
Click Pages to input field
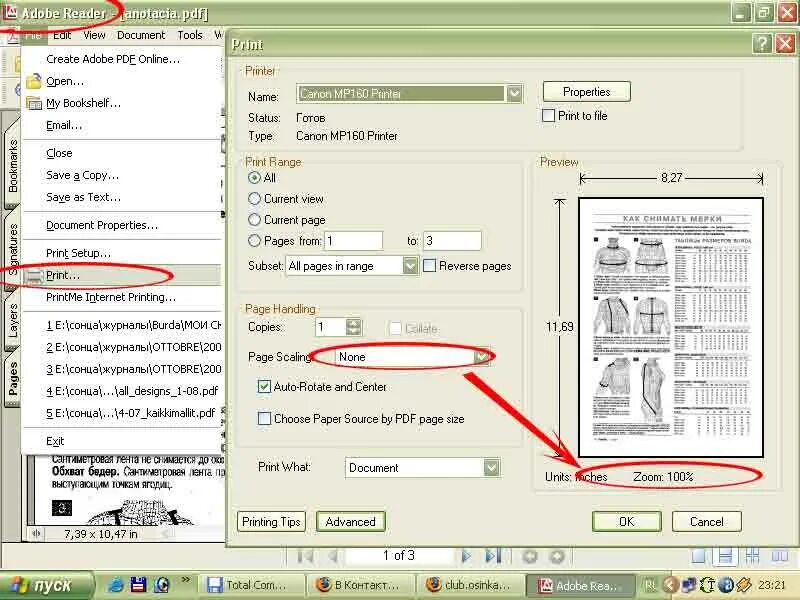[452, 240]
